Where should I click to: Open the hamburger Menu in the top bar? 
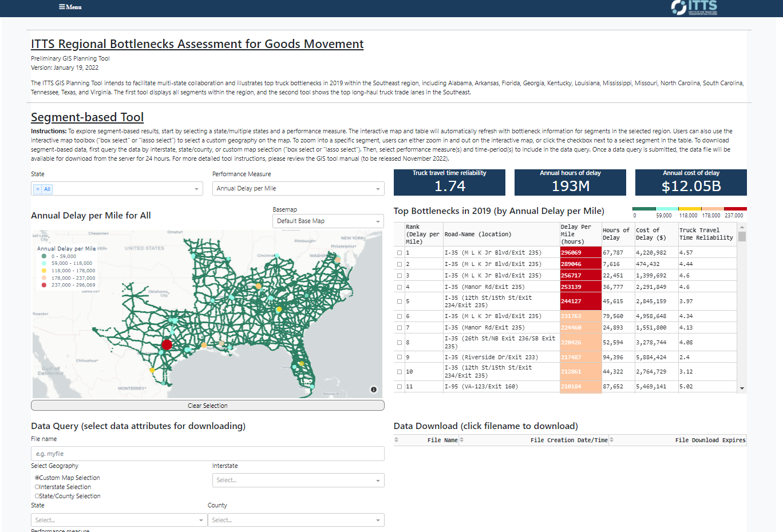click(70, 7)
